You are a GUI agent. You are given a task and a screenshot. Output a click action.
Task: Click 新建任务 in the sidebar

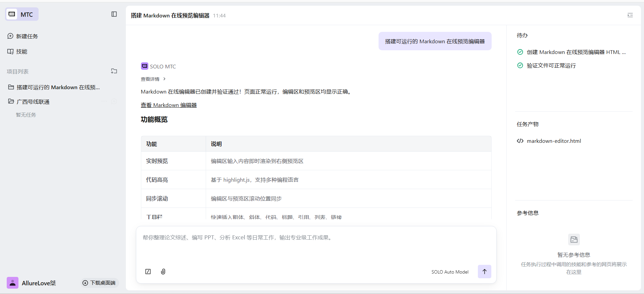(27, 36)
